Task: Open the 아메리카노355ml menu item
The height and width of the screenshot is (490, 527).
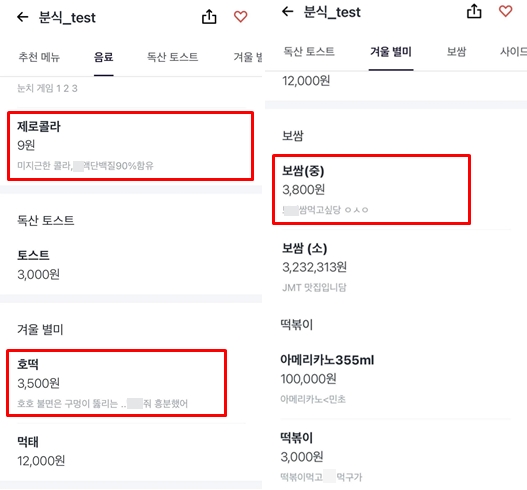Action: (396, 379)
